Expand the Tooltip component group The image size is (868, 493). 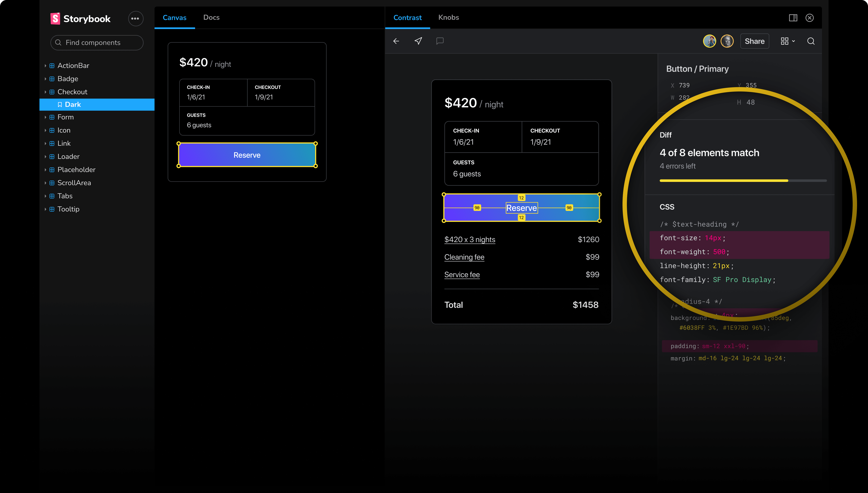pos(68,209)
